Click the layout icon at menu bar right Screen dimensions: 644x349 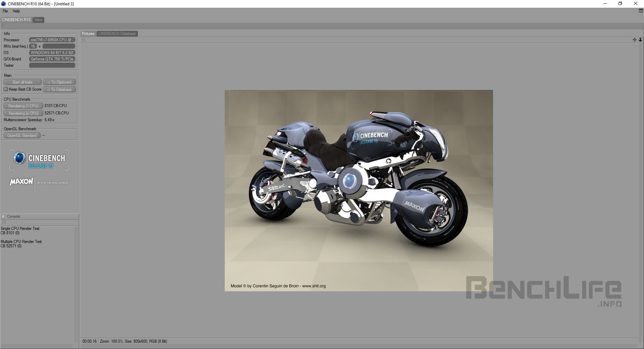click(x=641, y=11)
